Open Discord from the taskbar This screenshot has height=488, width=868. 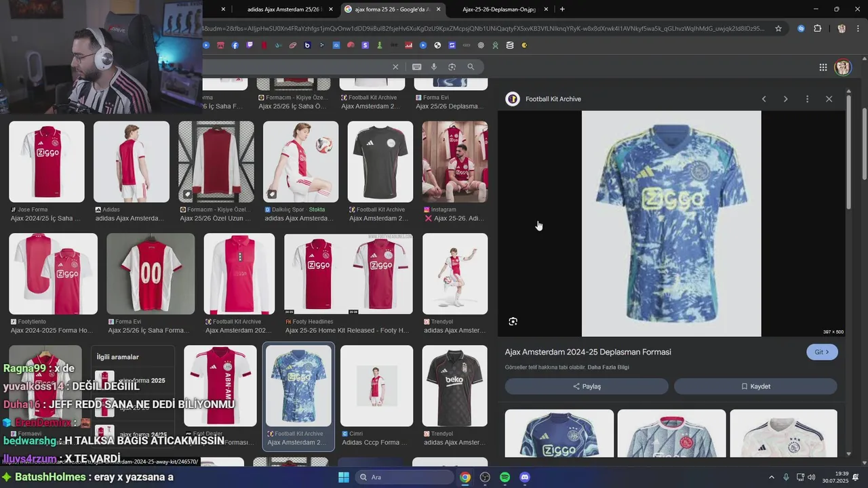524,477
